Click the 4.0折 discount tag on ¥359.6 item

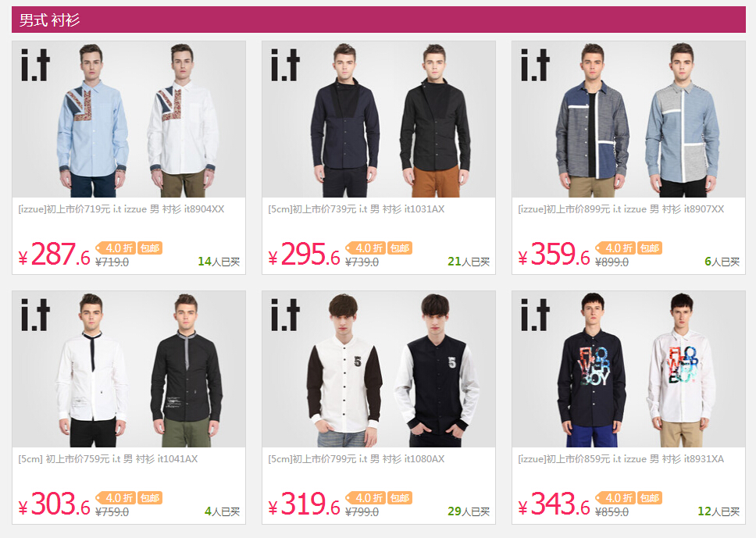(x=615, y=248)
